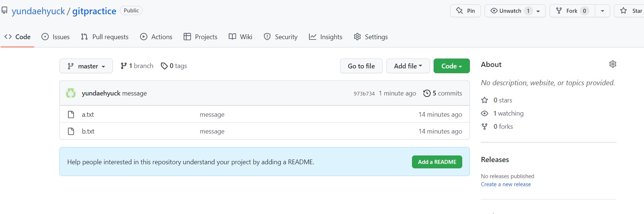Pin this repository with the Pin button
Screen dimensions: 644x214
[465, 11]
